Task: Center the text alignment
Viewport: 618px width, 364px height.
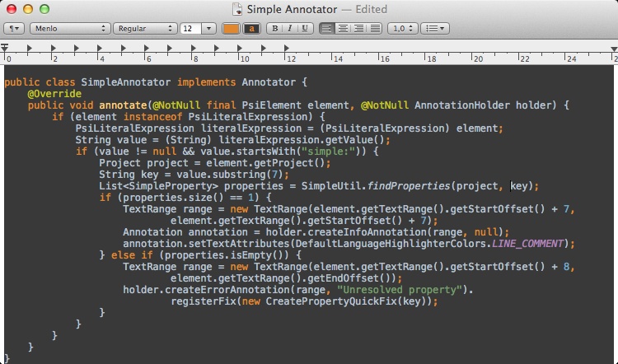Action: tap(343, 28)
